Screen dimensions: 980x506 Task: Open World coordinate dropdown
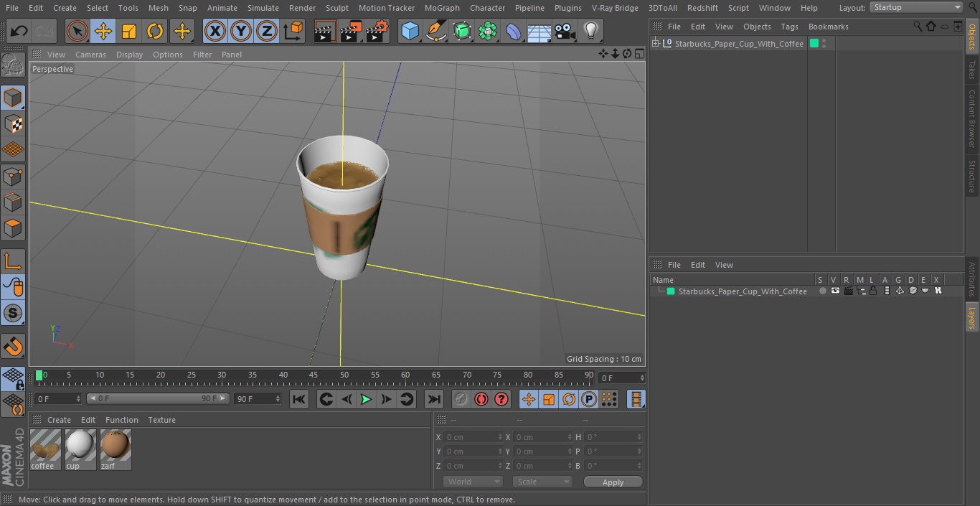(473, 482)
